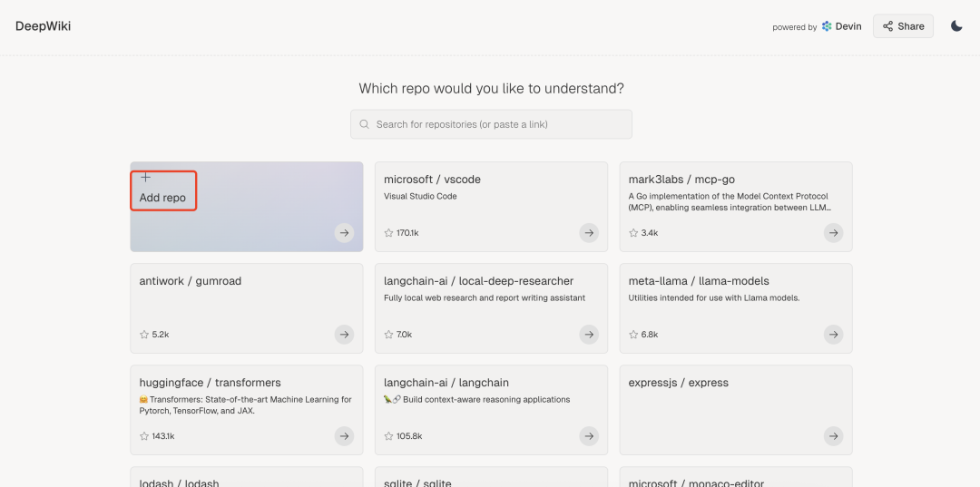Select the meta-llama / llama-models title
Screen dimensions: 980x487
699,281
